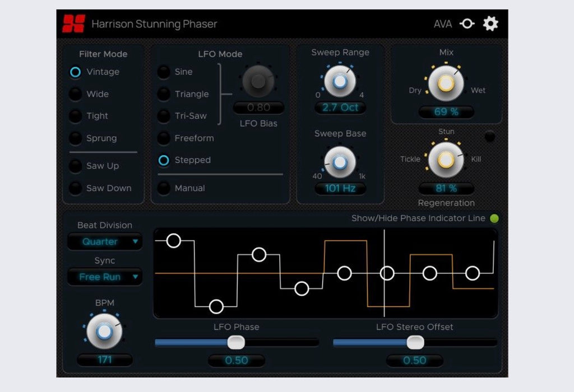Click the Sweep Base knob
The width and height of the screenshot is (574, 392).
(340, 162)
